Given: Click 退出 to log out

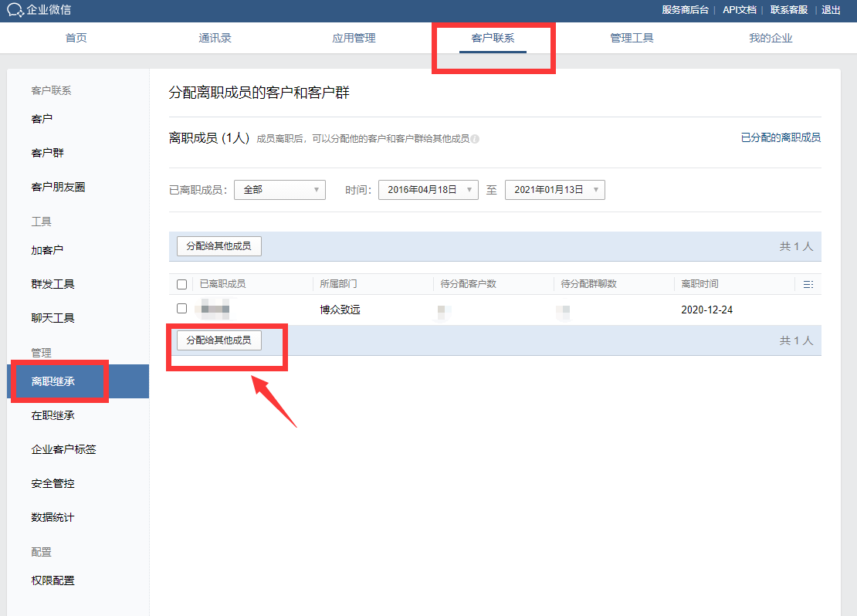Looking at the screenshot, I should [831, 10].
